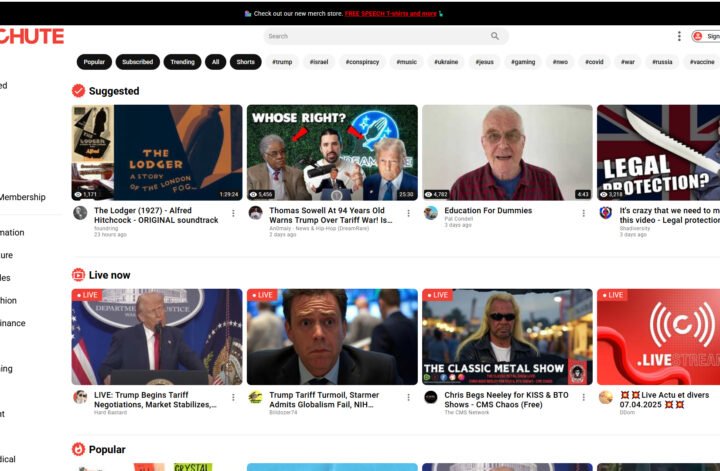Open The Classic Metal Show live thumbnail
Image resolution: width=720 pixels, height=471 pixels.
[507, 336]
